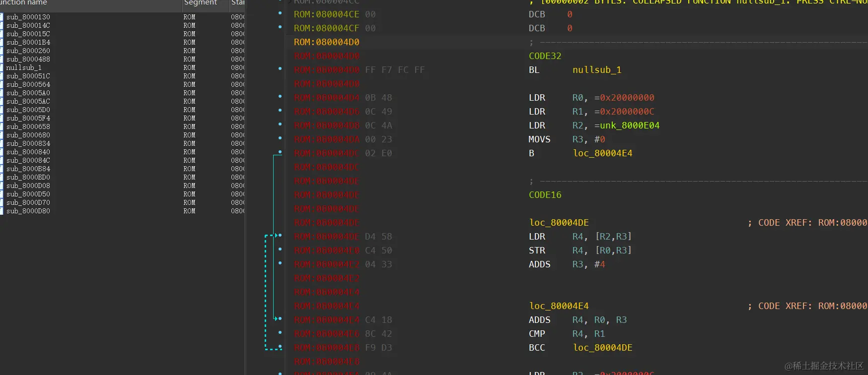The width and height of the screenshot is (868, 375).
Task: Click CODE XREF comment next to loc_80004E4
Action: coord(807,306)
